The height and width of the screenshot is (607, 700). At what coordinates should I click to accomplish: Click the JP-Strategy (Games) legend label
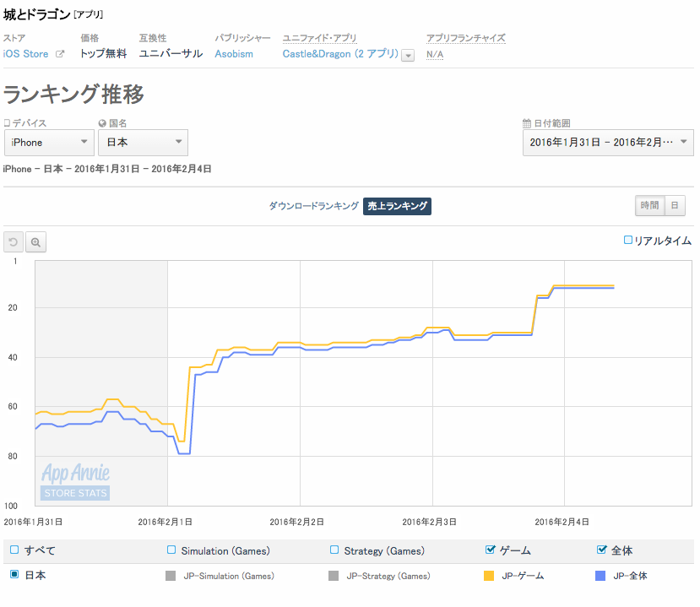coord(388,576)
